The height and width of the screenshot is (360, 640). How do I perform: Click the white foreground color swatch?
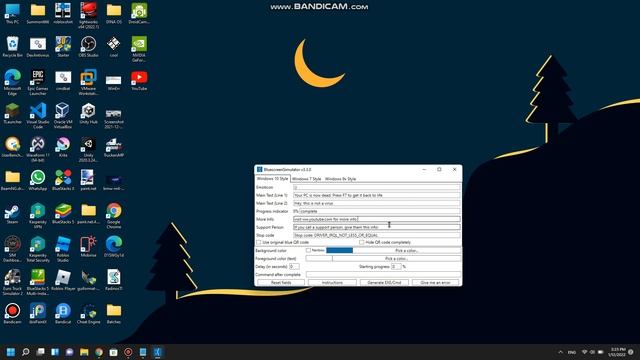click(x=319, y=258)
